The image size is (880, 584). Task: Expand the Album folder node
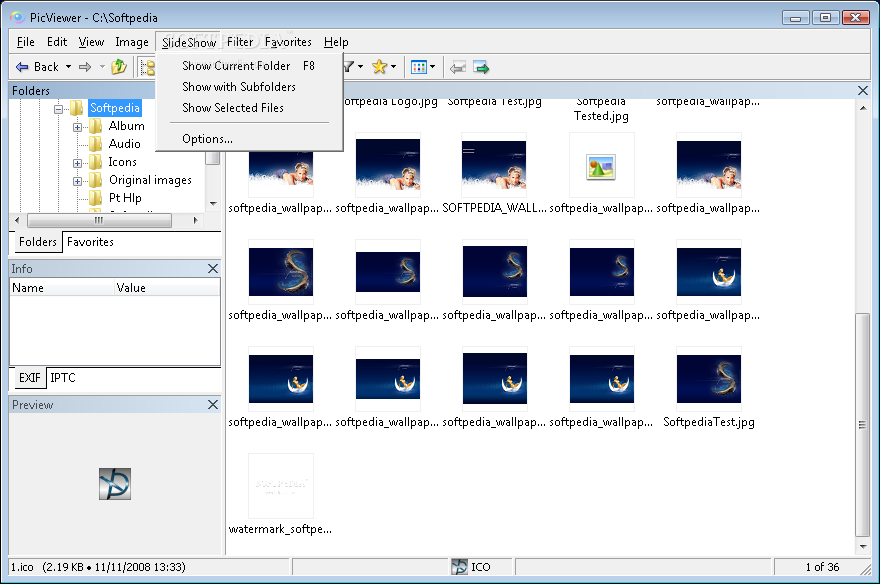coord(77,127)
